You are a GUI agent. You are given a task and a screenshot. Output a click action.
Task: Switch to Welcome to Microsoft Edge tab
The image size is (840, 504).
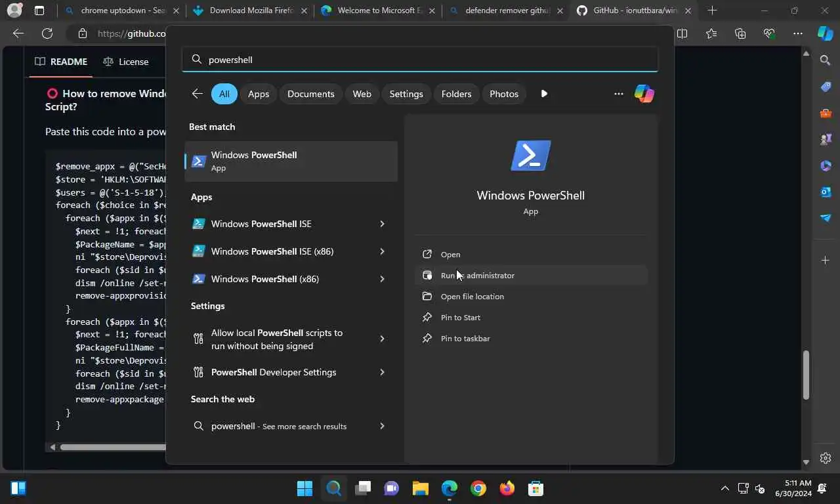377,10
